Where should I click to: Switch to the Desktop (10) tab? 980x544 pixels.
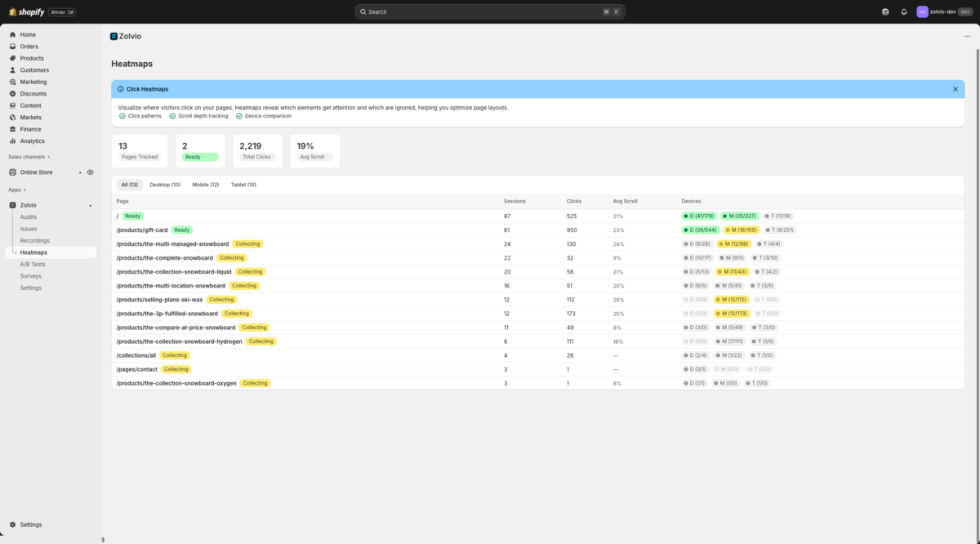(x=164, y=185)
